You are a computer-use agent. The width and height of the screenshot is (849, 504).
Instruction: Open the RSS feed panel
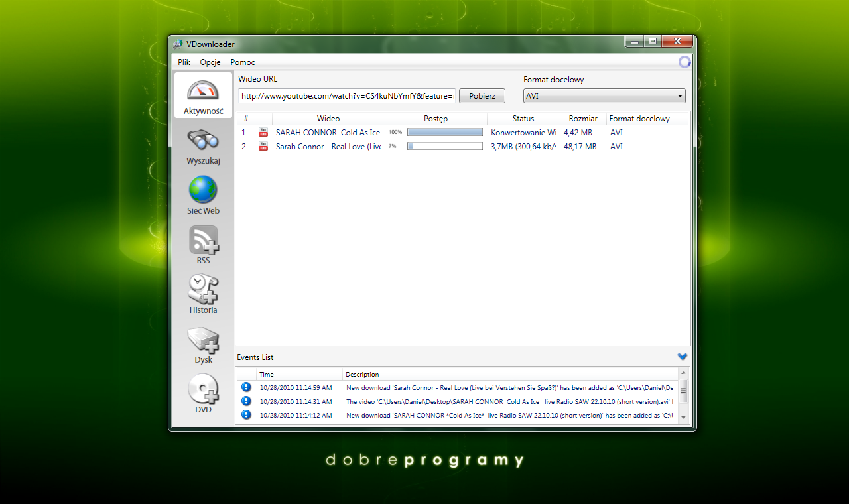coord(203,245)
